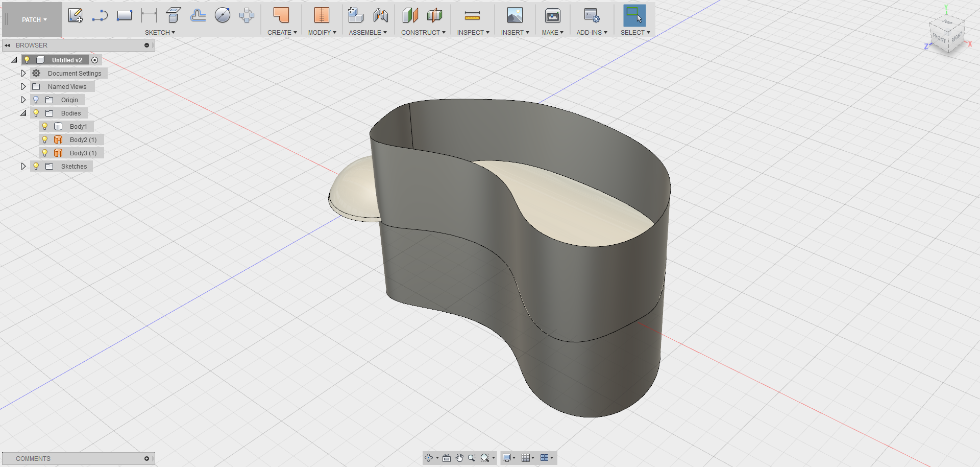Image resolution: width=980 pixels, height=467 pixels.
Task: Select the Zoom tool in navigation bar
Action: tap(472, 458)
